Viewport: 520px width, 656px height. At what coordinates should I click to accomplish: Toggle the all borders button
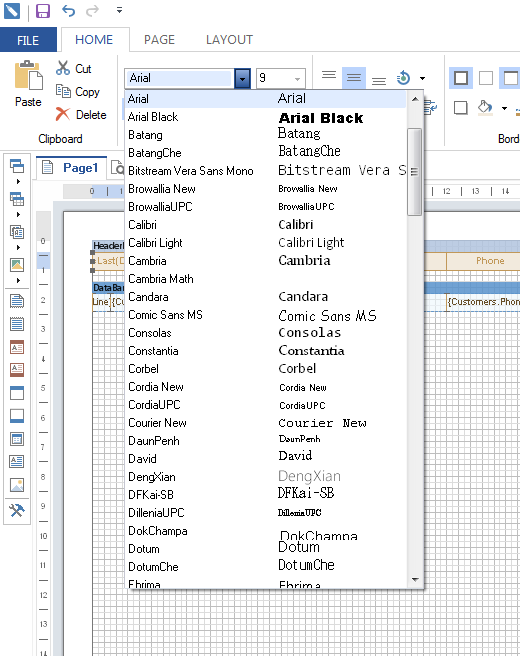(461, 78)
